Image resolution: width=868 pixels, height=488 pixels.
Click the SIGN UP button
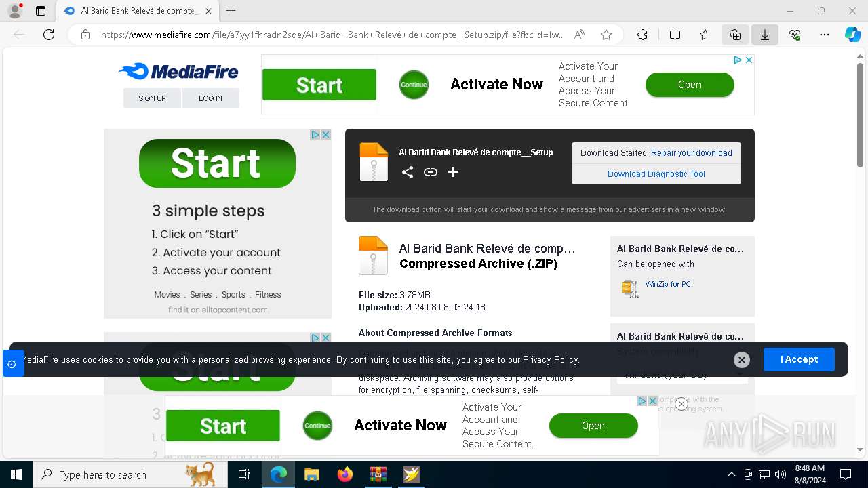(x=152, y=98)
